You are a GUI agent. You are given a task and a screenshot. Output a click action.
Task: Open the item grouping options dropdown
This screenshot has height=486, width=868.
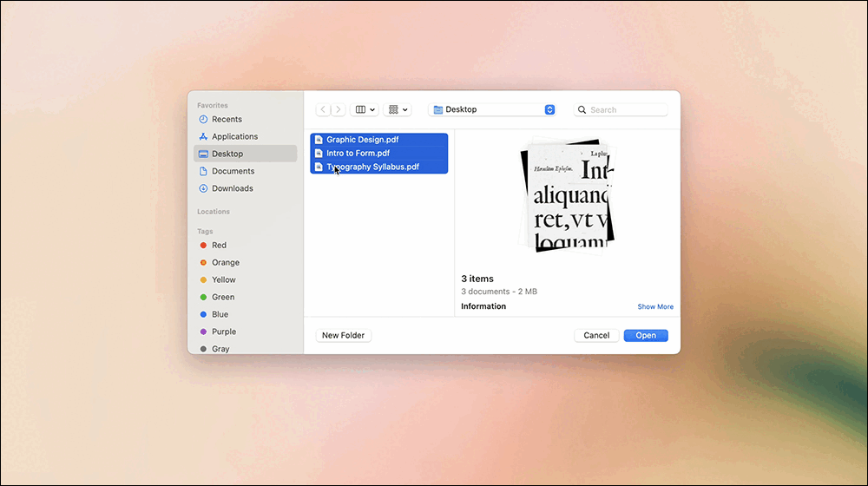coord(398,110)
